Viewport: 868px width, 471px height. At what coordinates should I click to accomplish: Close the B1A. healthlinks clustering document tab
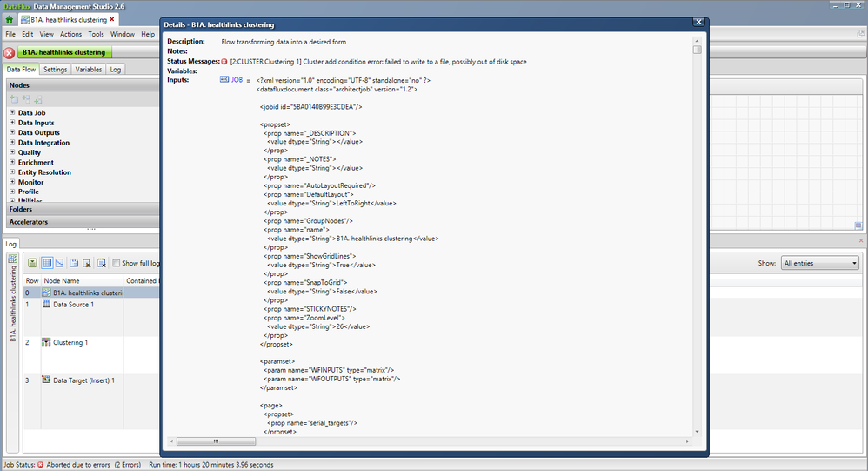point(112,19)
